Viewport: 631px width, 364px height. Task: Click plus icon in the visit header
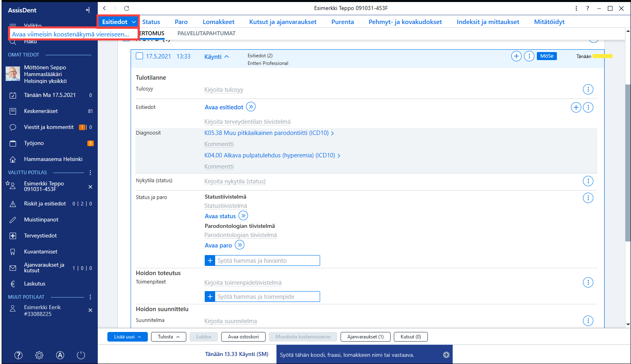(x=516, y=56)
